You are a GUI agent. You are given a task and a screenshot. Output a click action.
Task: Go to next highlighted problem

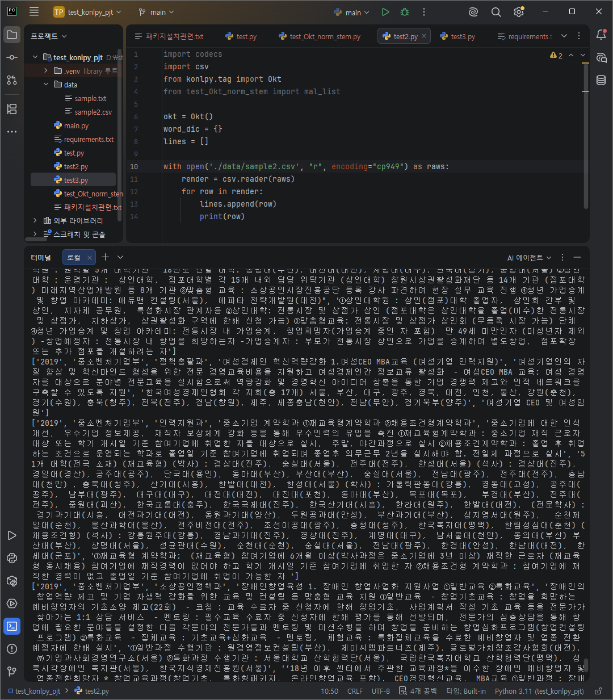583,55
